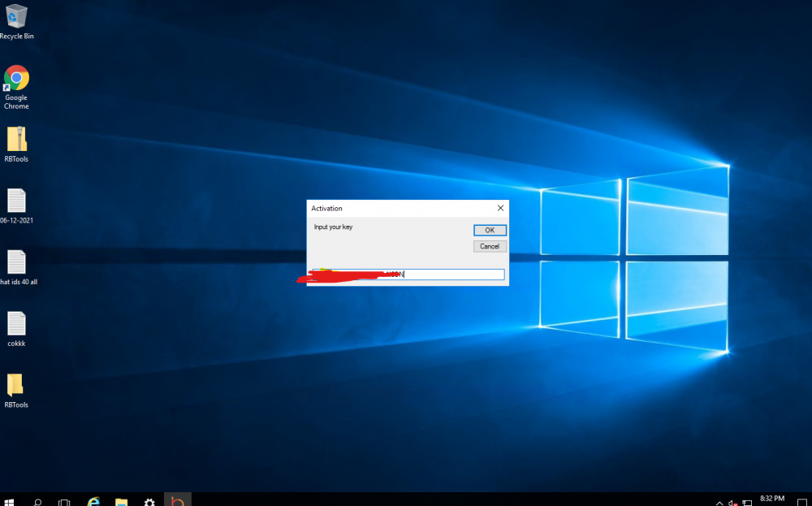Expand hidden system tray icons
Image resolution: width=812 pixels, height=506 pixels.
pos(719,500)
